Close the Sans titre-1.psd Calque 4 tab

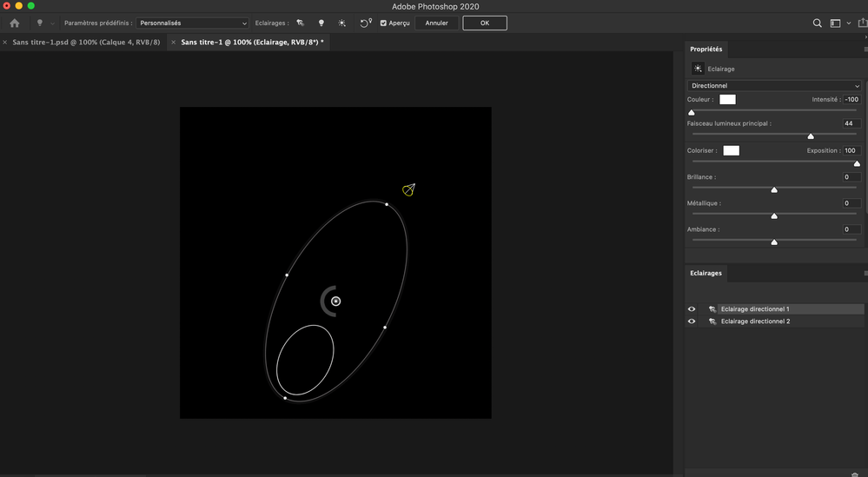click(5, 42)
